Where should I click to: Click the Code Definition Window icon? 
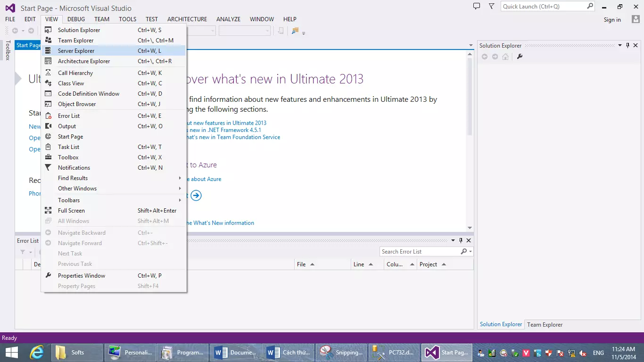coord(48,94)
